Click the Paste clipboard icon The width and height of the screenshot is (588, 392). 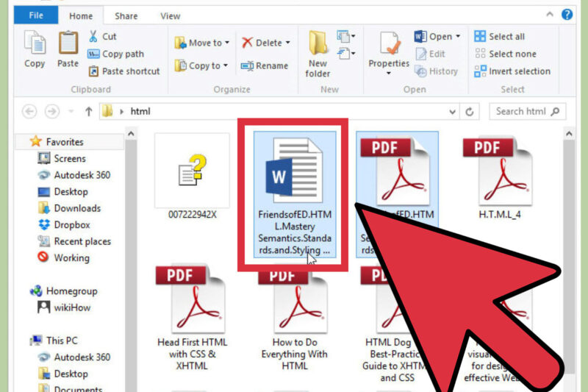point(68,43)
